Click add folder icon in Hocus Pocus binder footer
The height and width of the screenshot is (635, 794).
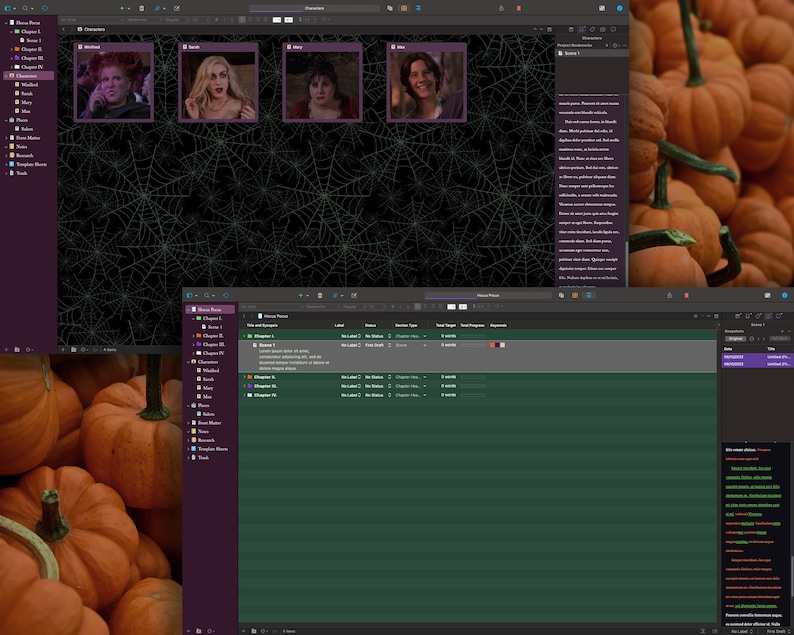point(198,631)
